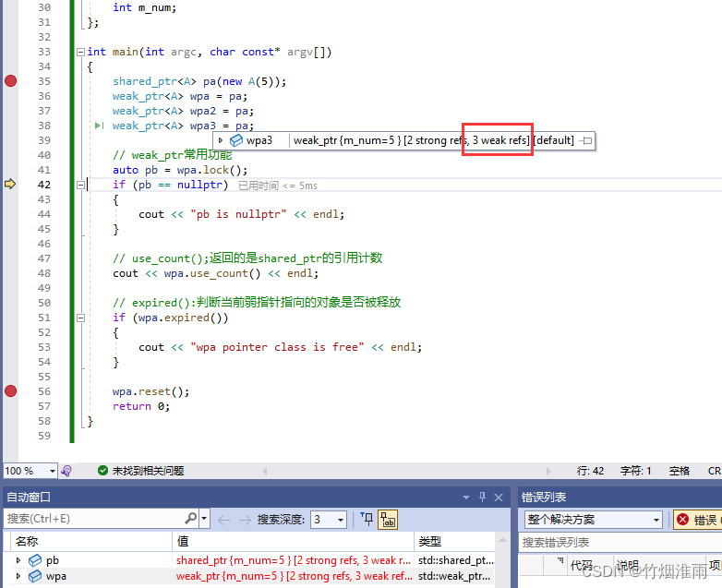Image resolution: width=722 pixels, height=588 pixels.
Task: Toggle the 错误 errors filter button
Action: tap(697, 520)
